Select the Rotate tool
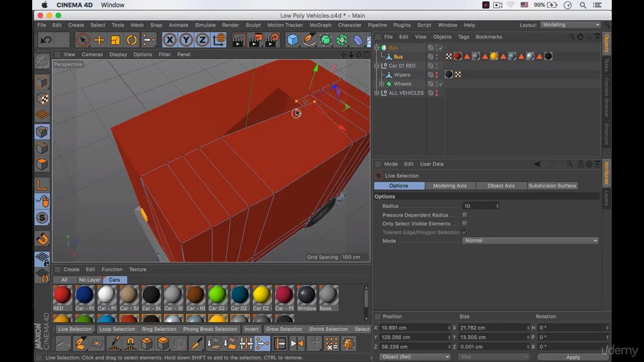The height and width of the screenshot is (362, 644). 132,40
